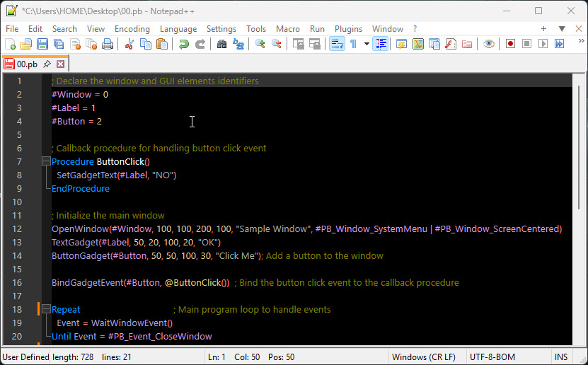Expand toolbar overflow chevron at right end
Image resolution: width=588 pixels, height=365 pixels.
pos(581,40)
